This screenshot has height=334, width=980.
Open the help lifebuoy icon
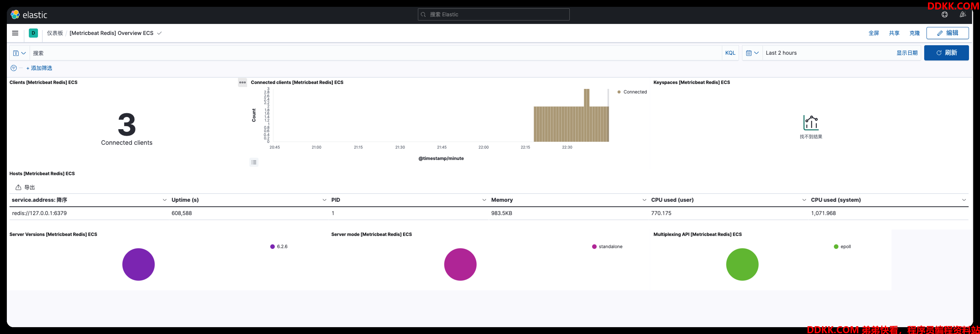[944, 14]
